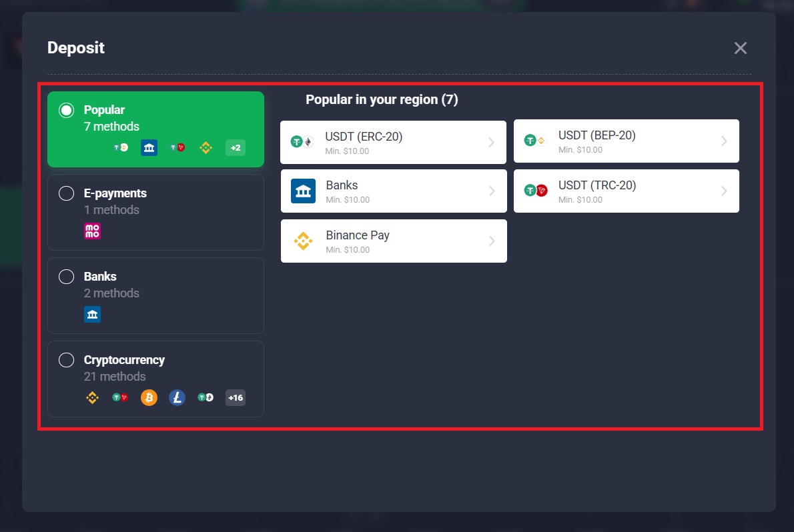The height and width of the screenshot is (532, 794).
Task: Click the Litecoin icon under Cryptocurrency
Action: pyautogui.click(x=176, y=397)
